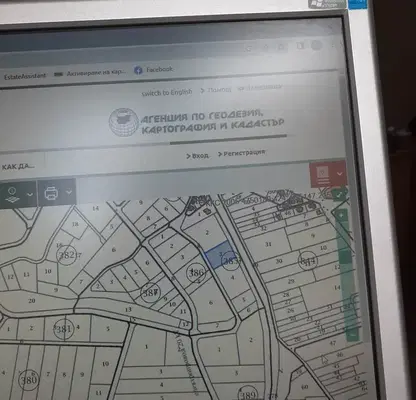Click the circled block label 381
Viewport: 416px width, 400px height.
pyautogui.click(x=63, y=329)
